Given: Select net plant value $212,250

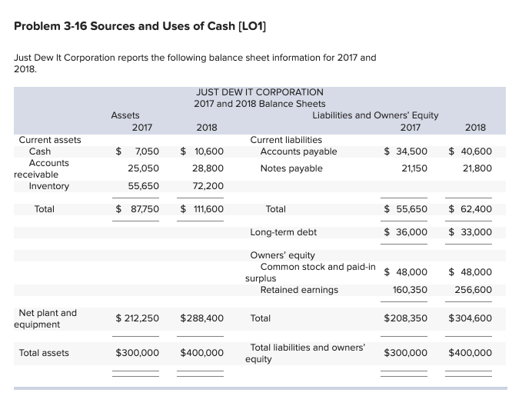Looking at the screenshot, I should [x=137, y=318].
